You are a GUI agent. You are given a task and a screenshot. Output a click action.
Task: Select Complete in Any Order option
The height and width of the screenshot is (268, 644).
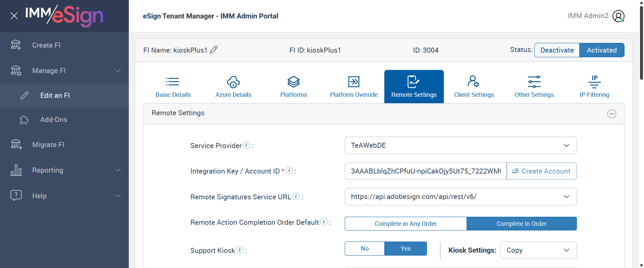406,224
